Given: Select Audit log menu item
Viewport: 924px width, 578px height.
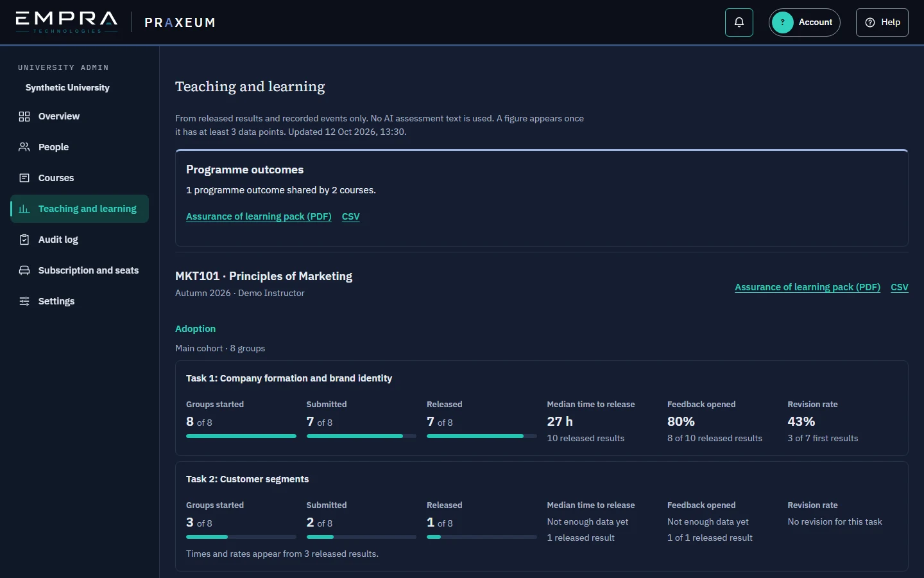Looking at the screenshot, I should pyautogui.click(x=80, y=240).
